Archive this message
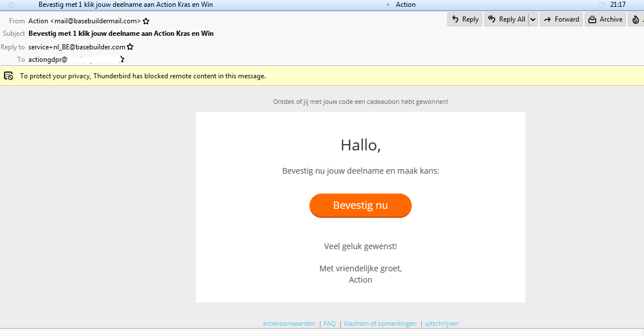The width and height of the screenshot is (644, 336). (605, 19)
